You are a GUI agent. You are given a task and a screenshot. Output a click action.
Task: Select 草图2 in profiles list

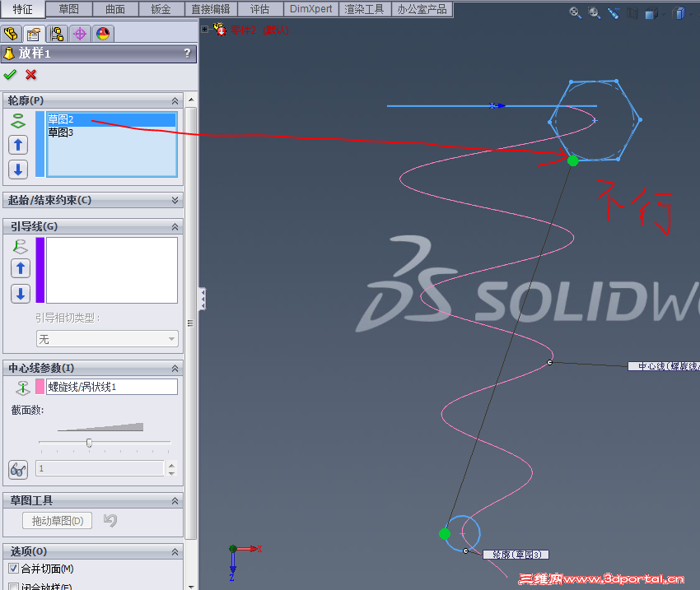pyautogui.click(x=112, y=119)
